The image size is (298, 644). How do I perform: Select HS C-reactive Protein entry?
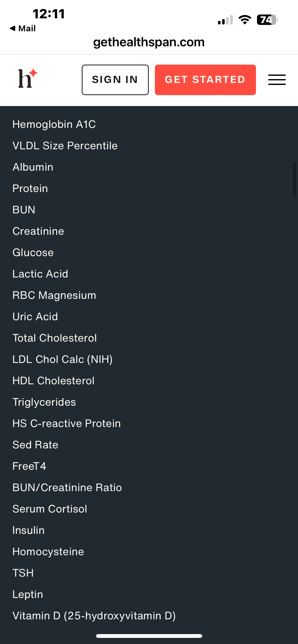point(67,424)
